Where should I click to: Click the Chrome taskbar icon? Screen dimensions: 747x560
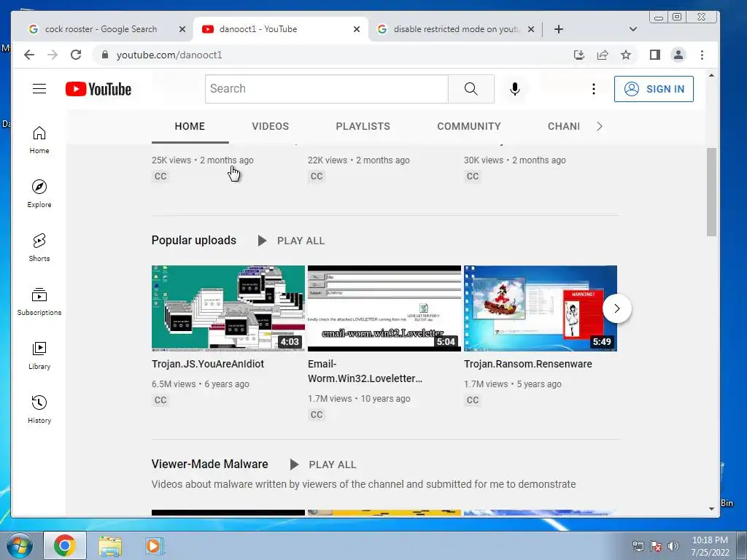click(x=64, y=545)
